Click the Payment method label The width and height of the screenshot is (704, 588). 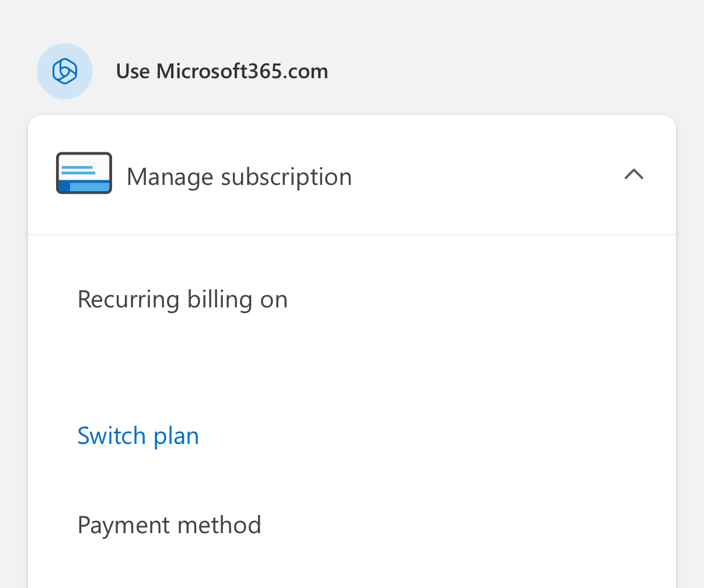pyautogui.click(x=169, y=525)
